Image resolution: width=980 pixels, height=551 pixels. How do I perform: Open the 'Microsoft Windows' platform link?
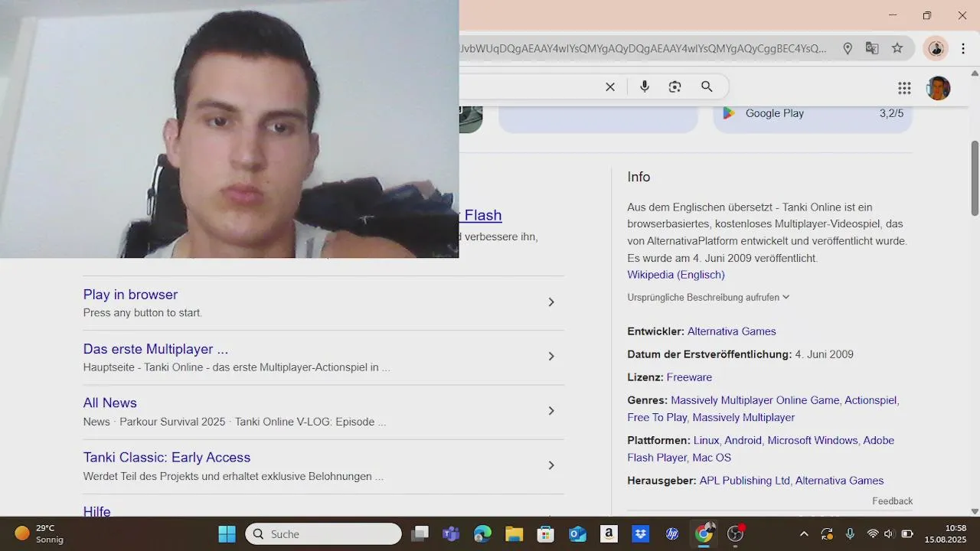[x=812, y=441]
